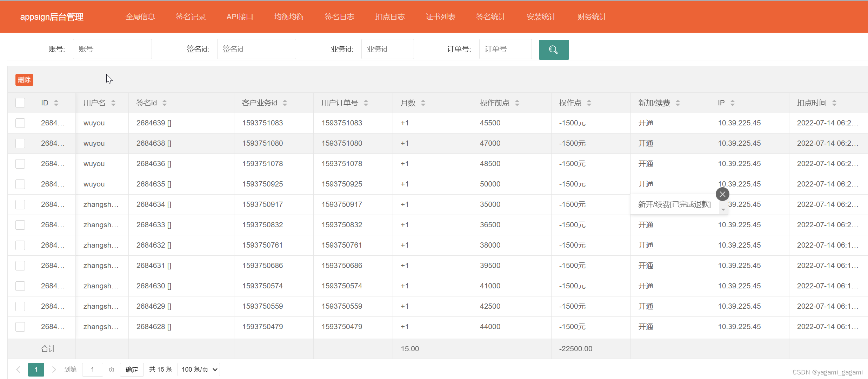Focus the 订单号 search input

(506, 49)
